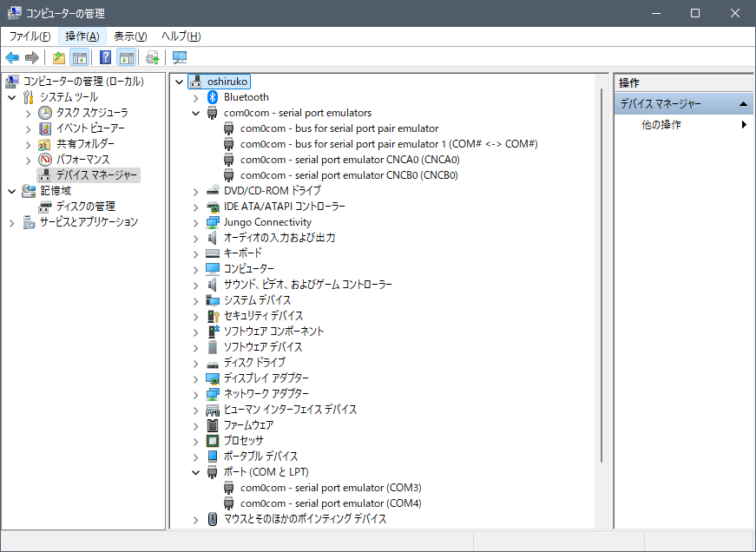Select com0com serial port emulator (COM3)
The width and height of the screenshot is (756, 552).
click(x=330, y=488)
